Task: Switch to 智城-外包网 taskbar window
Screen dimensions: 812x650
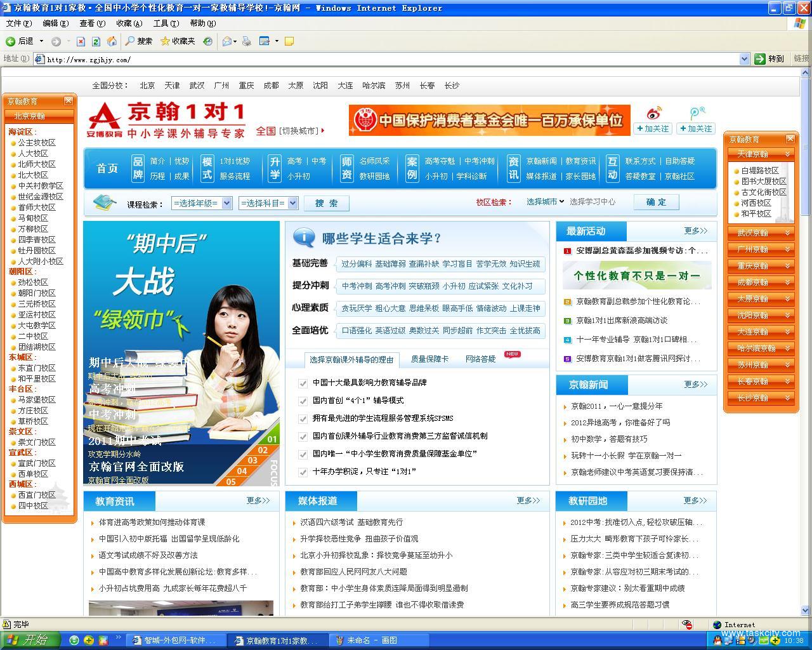Action: pos(175,640)
